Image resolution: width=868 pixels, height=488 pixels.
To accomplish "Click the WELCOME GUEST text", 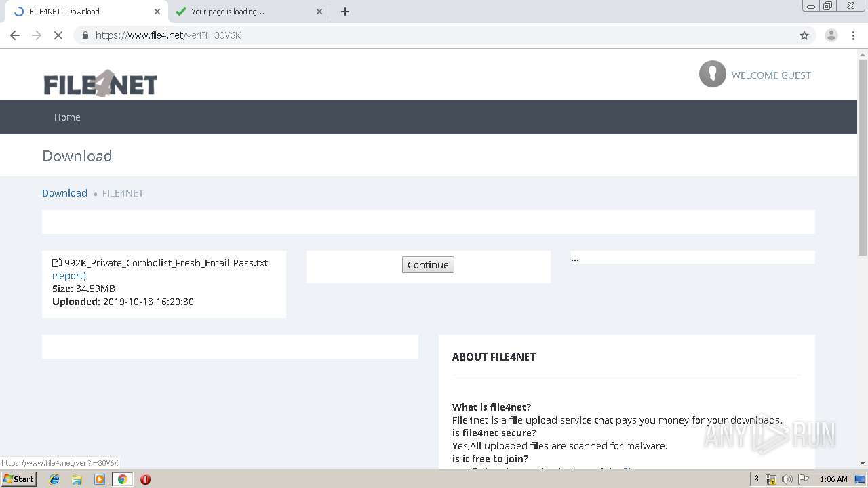I will tap(771, 75).
